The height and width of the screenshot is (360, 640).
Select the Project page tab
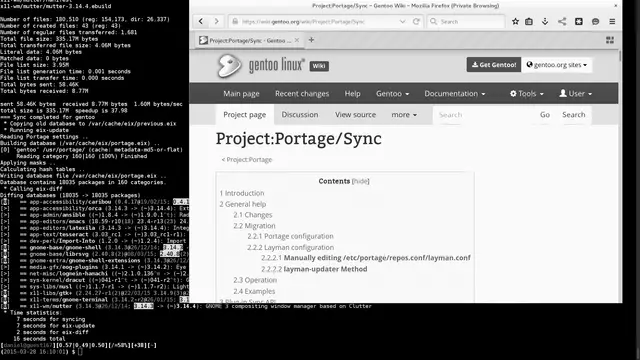click(244, 115)
